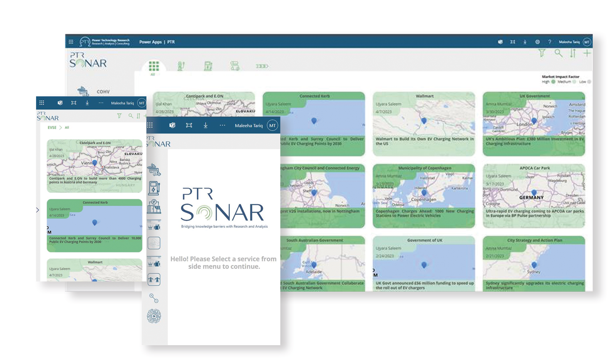Open app launcher in left small window
The image size is (616, 364).
pyautogui.click(x=42, y=103)
